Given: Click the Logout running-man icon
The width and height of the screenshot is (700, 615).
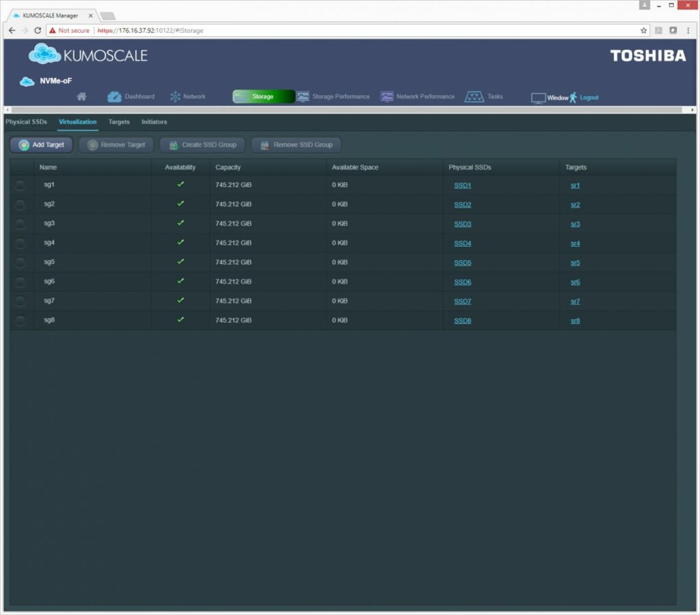Looking at the screenshot, I should [x=574, y=97].
